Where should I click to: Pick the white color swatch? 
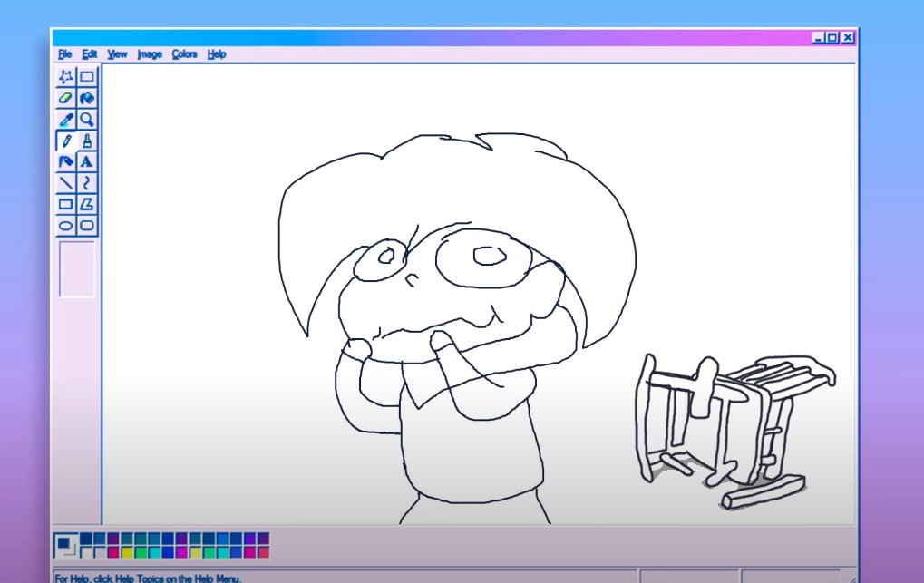(86, 552)
